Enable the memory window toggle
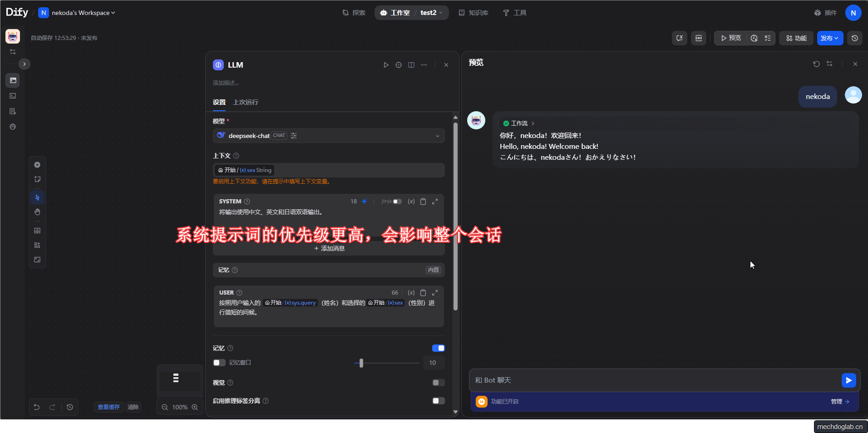Screen dimensions: 868x433 219,363
